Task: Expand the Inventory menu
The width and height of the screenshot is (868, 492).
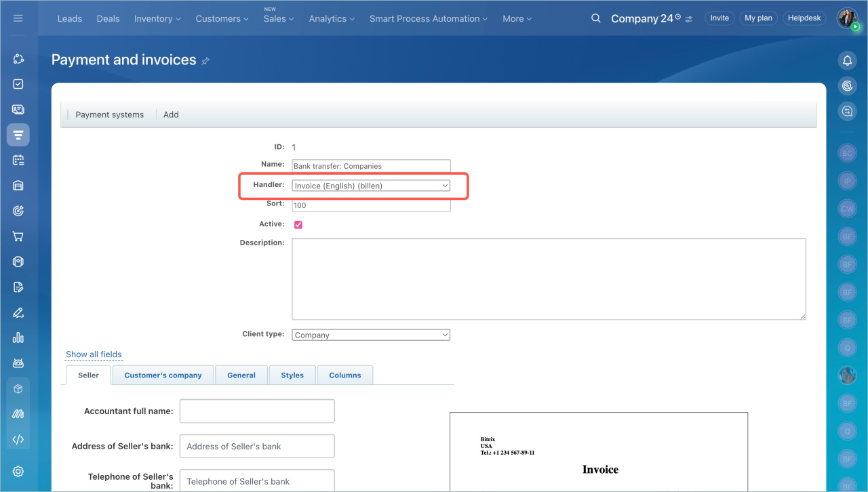Action: coord(157,18)
